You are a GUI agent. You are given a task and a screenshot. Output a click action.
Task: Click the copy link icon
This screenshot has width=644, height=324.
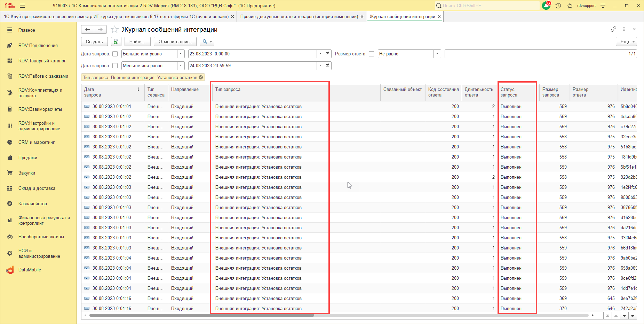click(613, 29)
